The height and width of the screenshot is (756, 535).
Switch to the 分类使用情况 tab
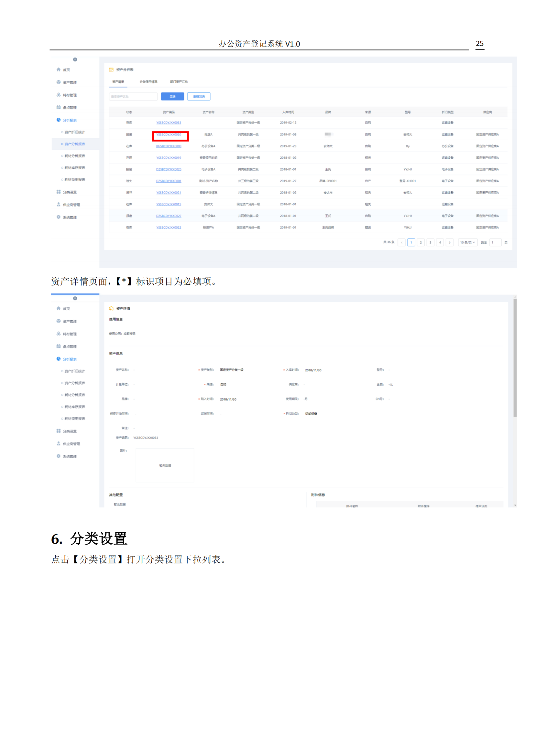point(148,82)
